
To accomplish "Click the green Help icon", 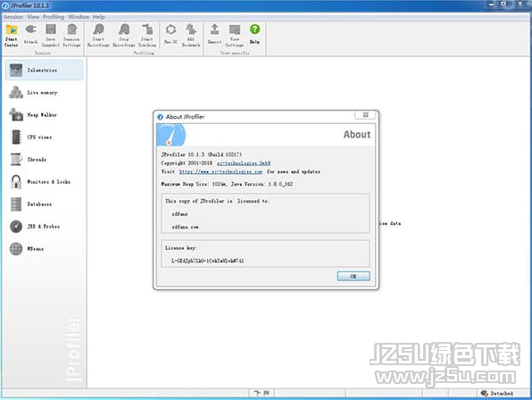I will [254, 34].
